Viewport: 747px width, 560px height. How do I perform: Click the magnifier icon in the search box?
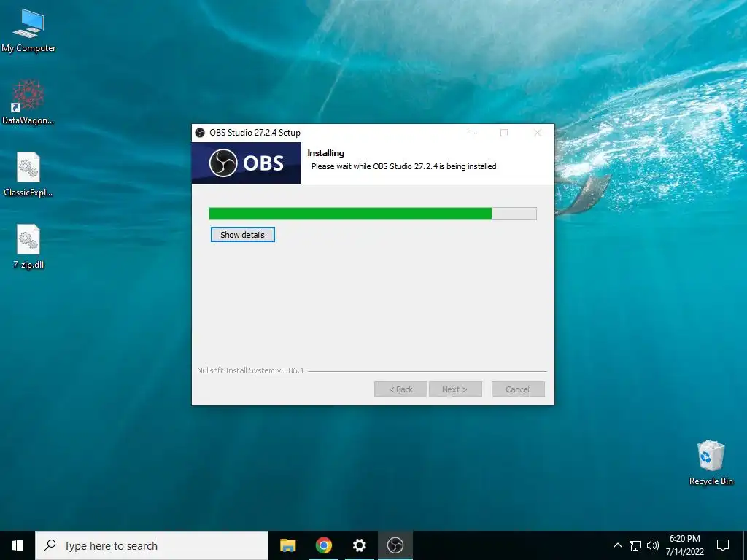pyautogui.click(x=50, y=545)
